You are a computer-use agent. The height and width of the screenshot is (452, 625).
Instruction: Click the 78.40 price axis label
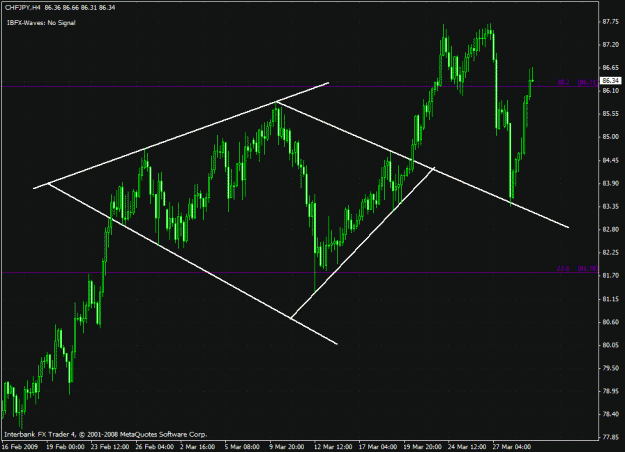[611, 414]
